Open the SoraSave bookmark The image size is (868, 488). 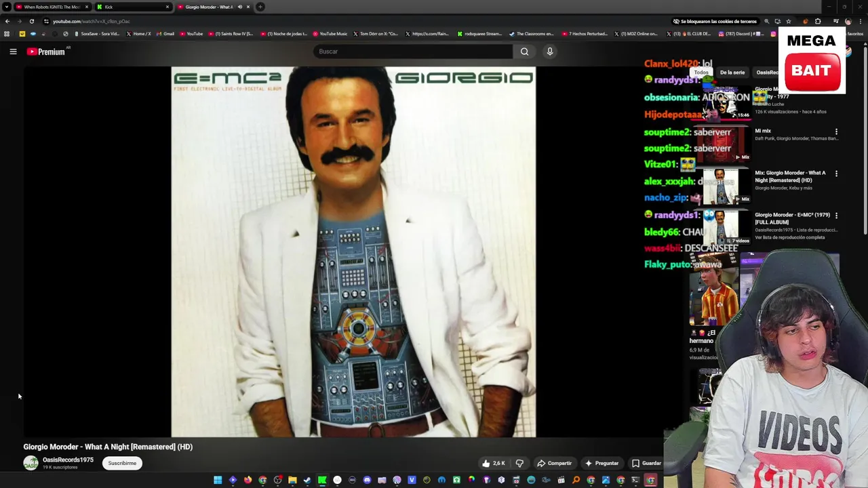point(96,33)
